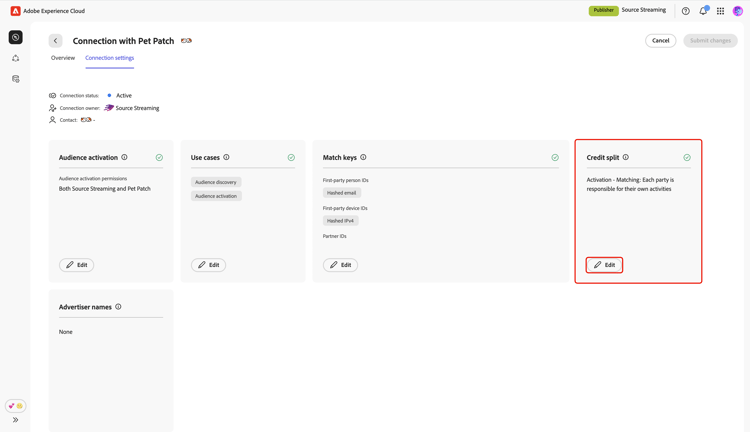Click the 'None' text under Advertiser names

[x=66, y=332]
